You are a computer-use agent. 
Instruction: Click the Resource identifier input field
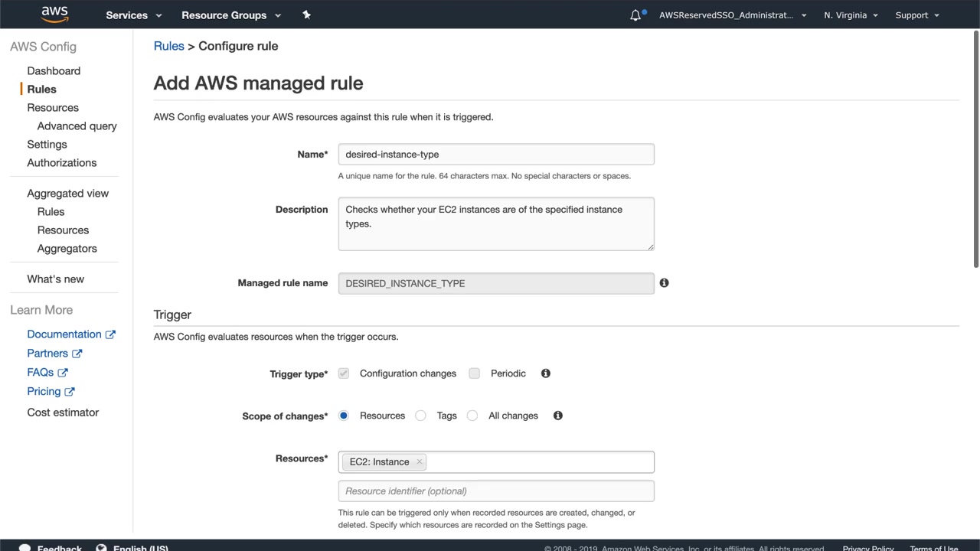point(496,491)
